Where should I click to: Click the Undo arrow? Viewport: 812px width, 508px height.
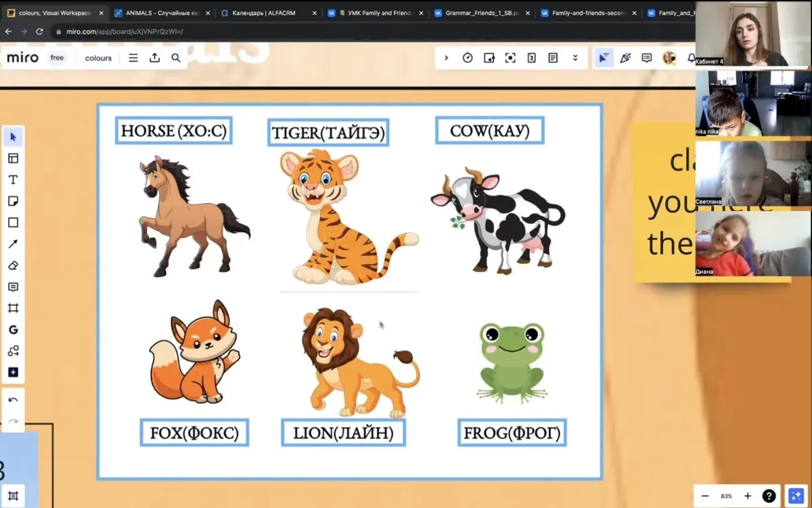pos(13,400)
